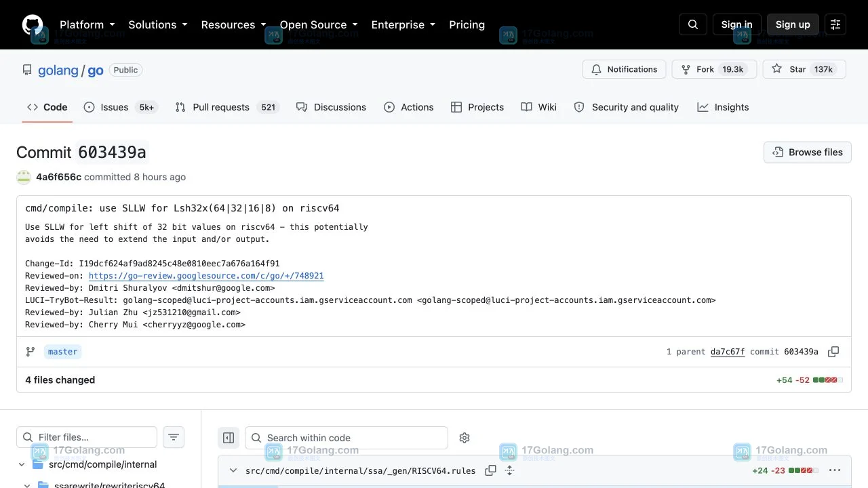Image resolution: width=868 pixels, height=488 pixels.
Task: Open the GitHub home logo
Action: tap(33, 24)
